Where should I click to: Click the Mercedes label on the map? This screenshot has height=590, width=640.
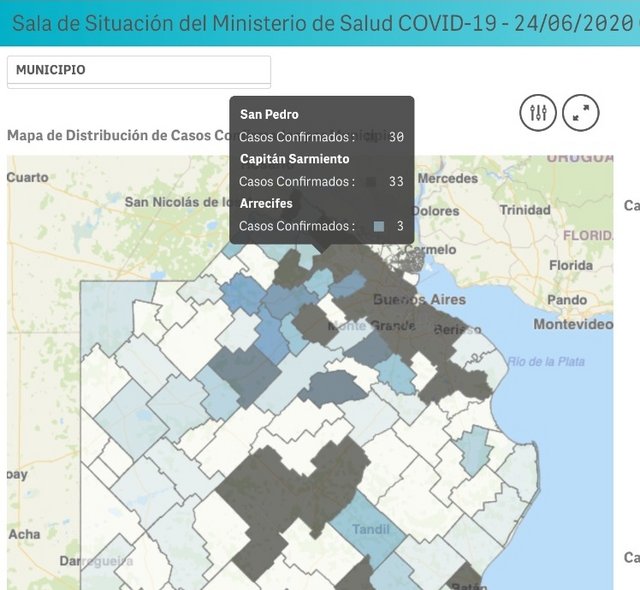(447, 178)
